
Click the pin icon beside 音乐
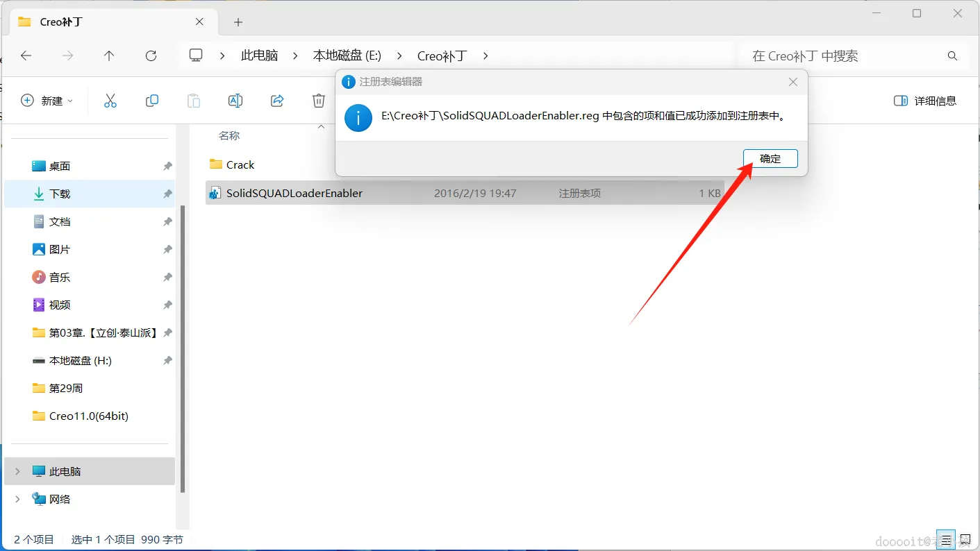(167, 278)
